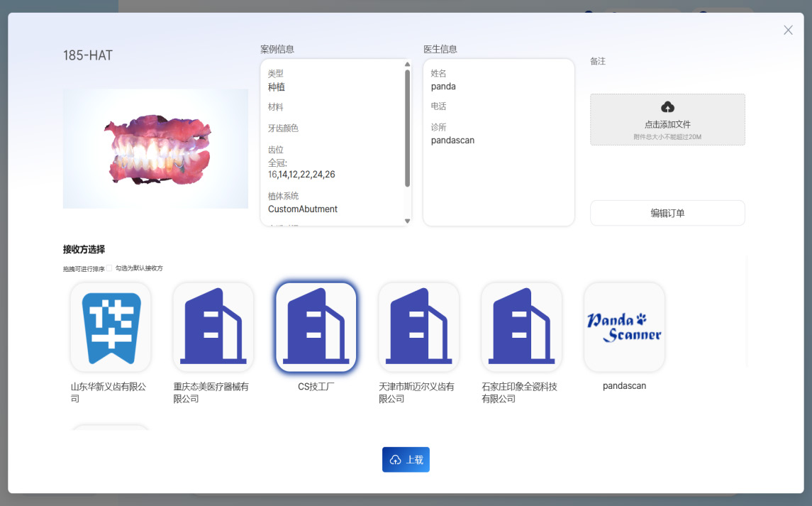The image size is (812, 506).
Task: Click the 185-HAT order title
Action: pyautogui.click(x=88, y=55)
